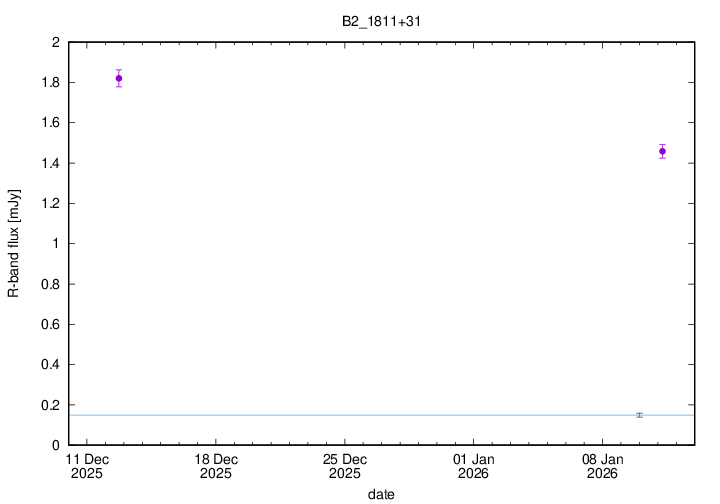Click the "date" x-axis label
This screenshot has width=720, height=504.
tap(380, 494)
